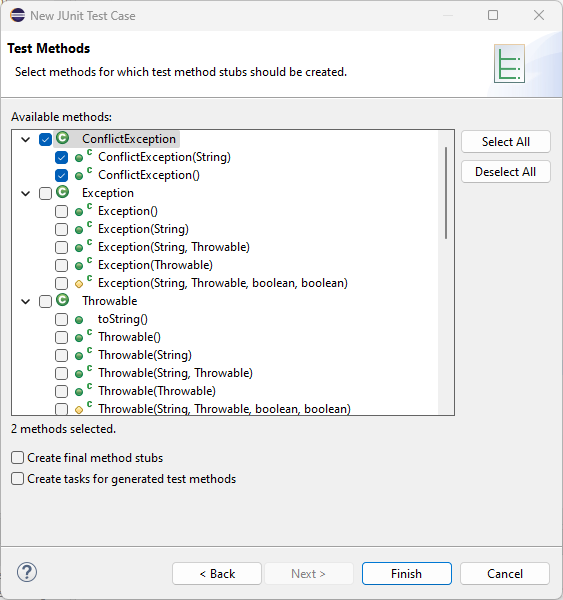Click constructor icon beside ConflictException()
Image resolution: width=563 pixels, height=600 pixels.
pyautogui.click(x=84, y=174)
